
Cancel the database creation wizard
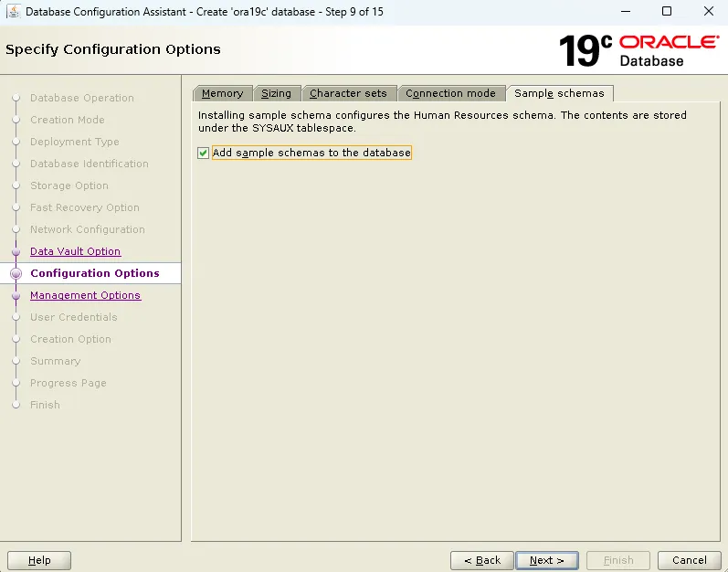point(690,560)
